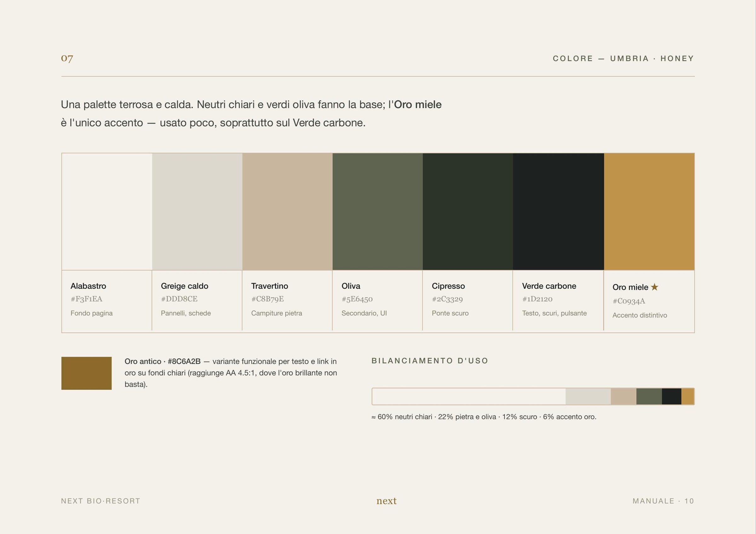This screenshot has width=756, height=534.
Task: Click the Verde carbone label
Action: [x=549, y=286]
